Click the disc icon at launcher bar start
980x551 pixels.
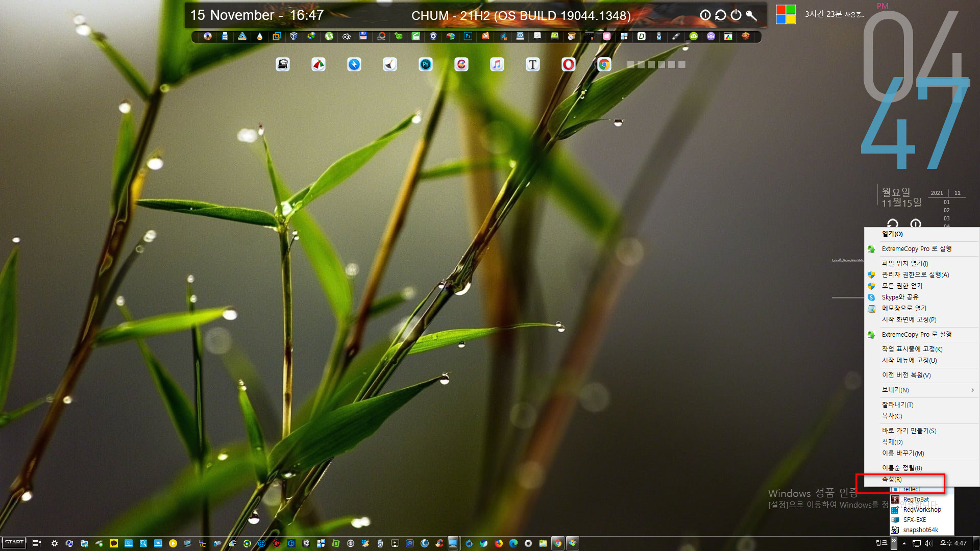tap(207, 36)
